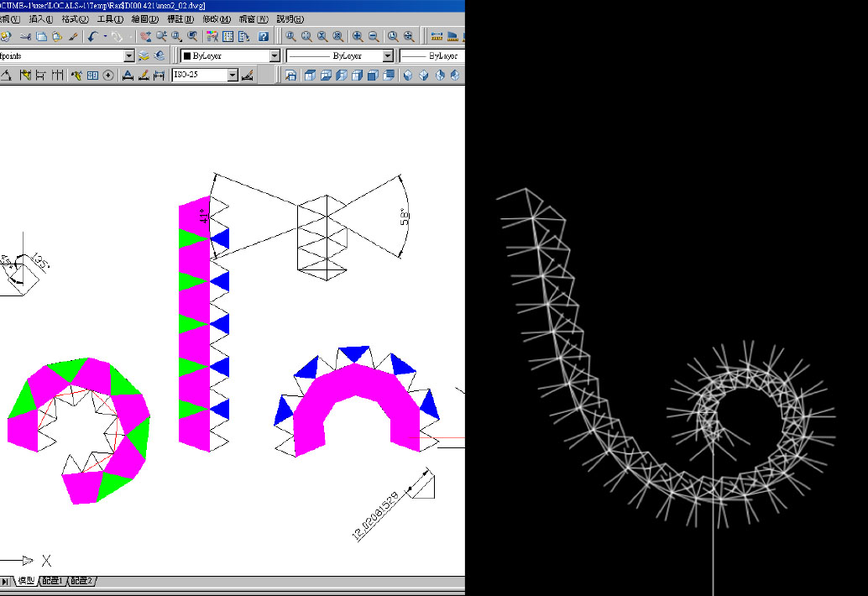Activate the Pan realtime hand tool
The width and height of the screenshot is (868, 596).
[x=145, y=36]
